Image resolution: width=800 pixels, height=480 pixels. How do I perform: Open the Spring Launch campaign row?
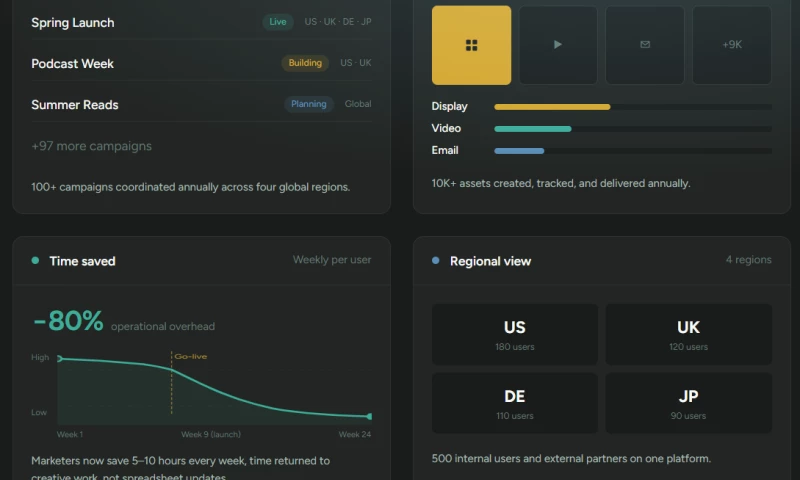[201, 22]
